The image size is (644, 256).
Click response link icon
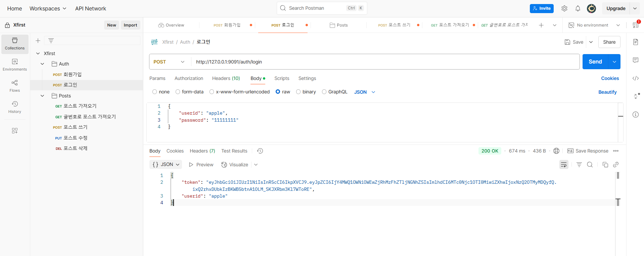616,165
